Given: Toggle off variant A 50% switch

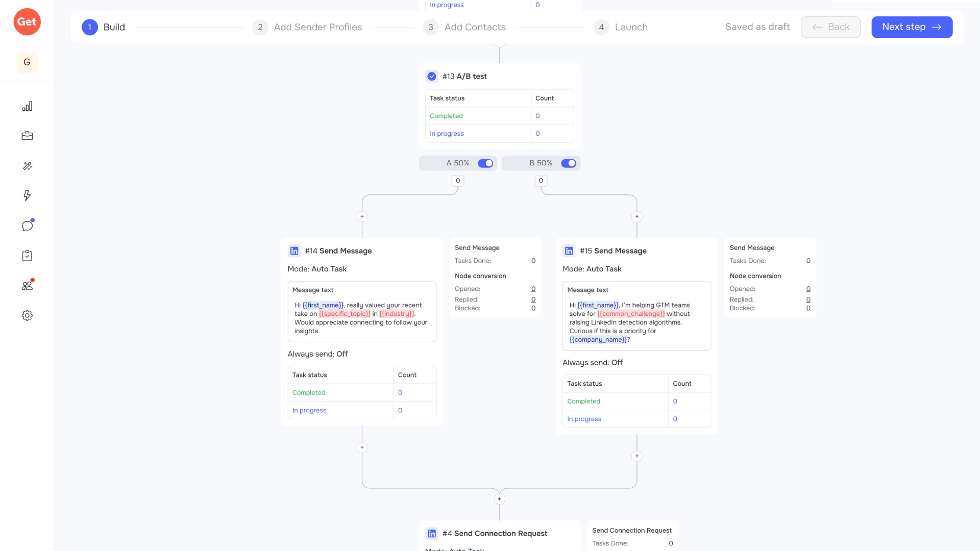Looking at the screenshot, I should tap(485, 163).
